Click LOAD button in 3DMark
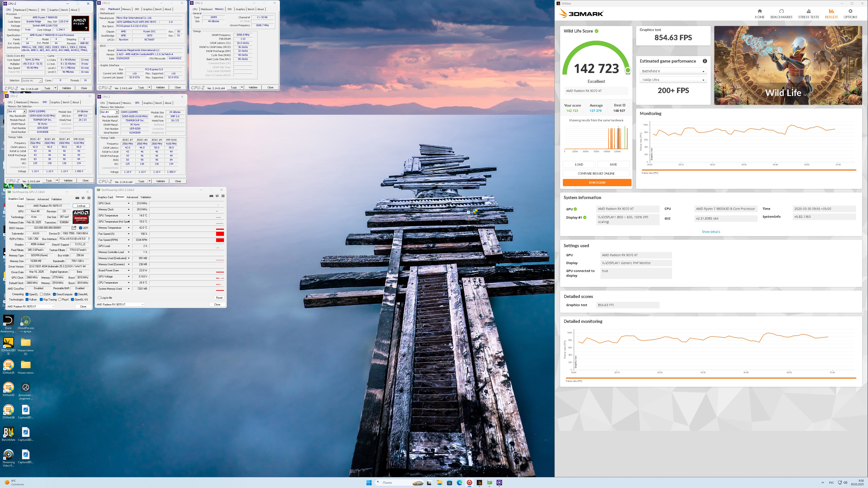Screen dimensions: 868x488 pyautogui.click(x=579, y=164)
